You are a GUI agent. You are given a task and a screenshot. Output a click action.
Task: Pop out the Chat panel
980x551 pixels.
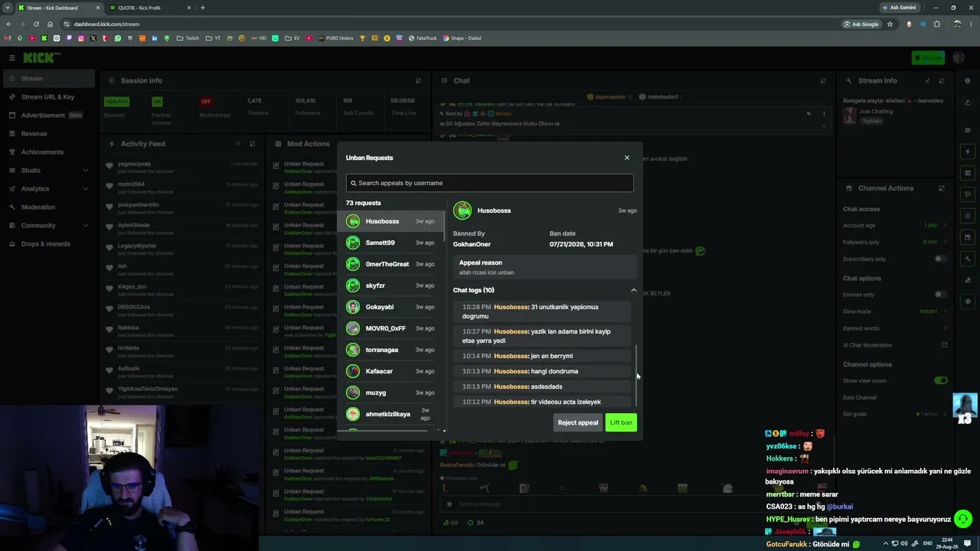[x=823, y=80]
